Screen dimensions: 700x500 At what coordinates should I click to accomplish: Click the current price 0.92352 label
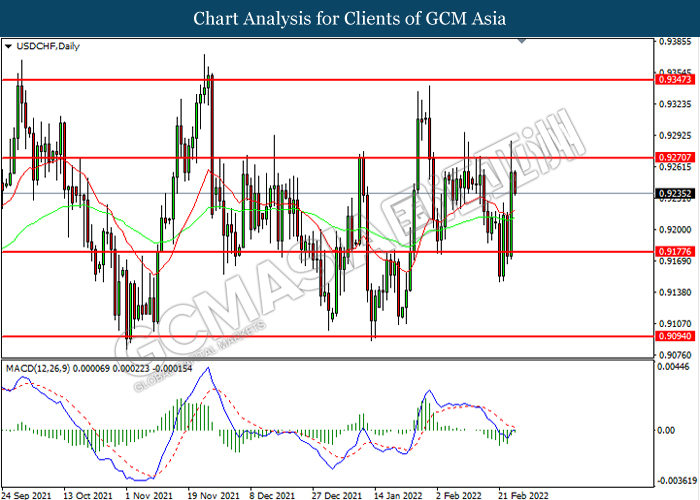675,193
